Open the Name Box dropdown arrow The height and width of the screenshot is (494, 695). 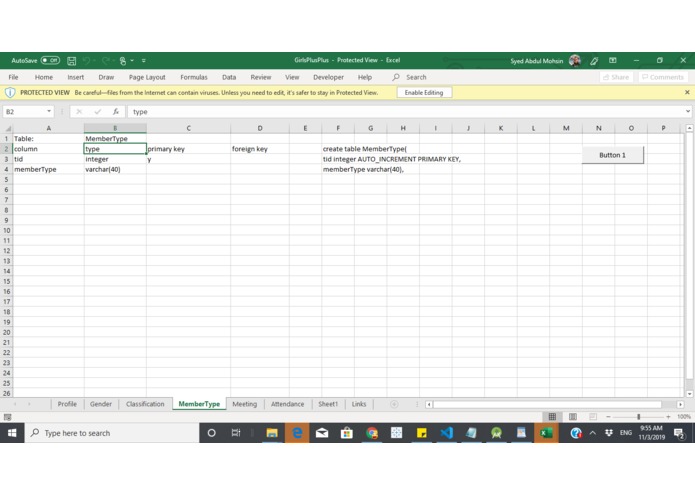pos(49,111)
